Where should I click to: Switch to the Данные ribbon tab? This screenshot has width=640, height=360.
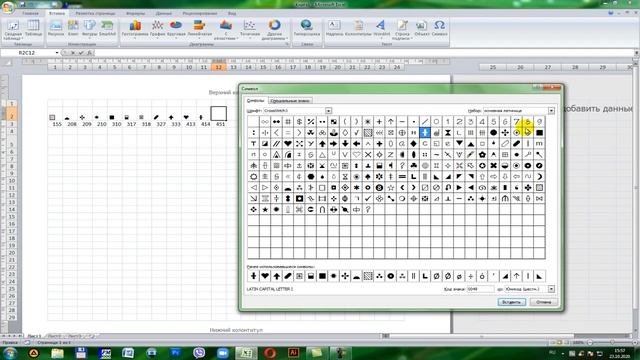pyautogui.click(x=164, y=13)
